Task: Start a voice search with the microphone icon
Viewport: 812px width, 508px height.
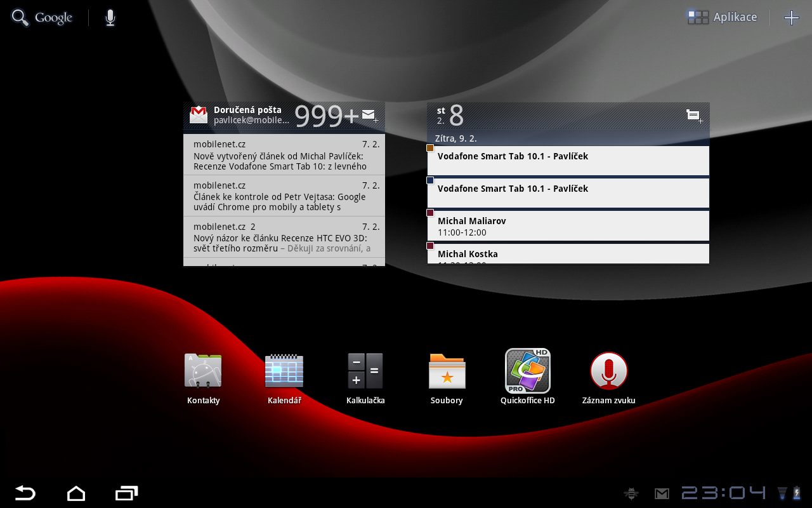Action: (110, 17)
